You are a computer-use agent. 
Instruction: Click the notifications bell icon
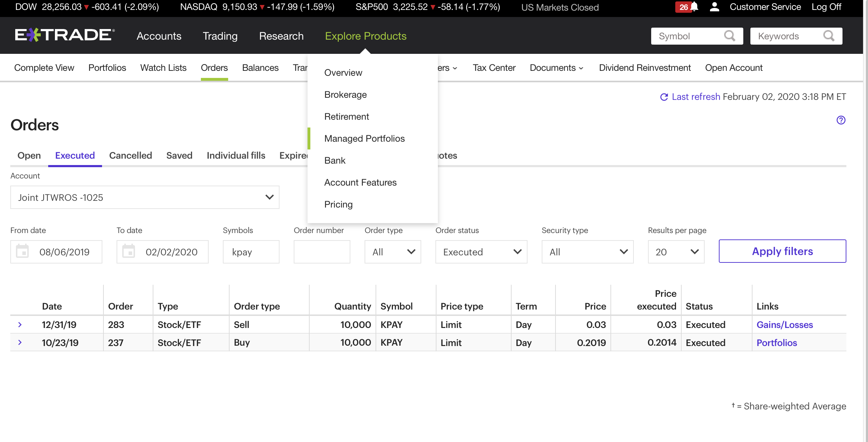(694, 7)
